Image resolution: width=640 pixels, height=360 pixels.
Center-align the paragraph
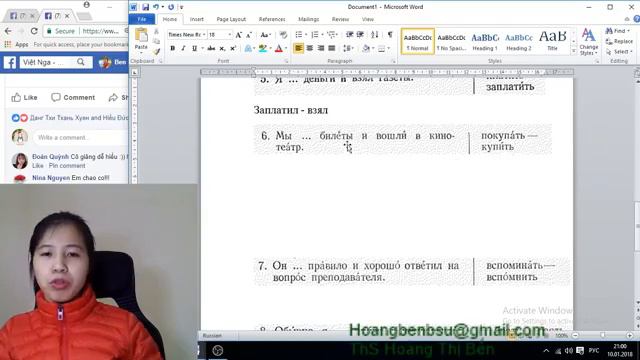click(310, 49)
